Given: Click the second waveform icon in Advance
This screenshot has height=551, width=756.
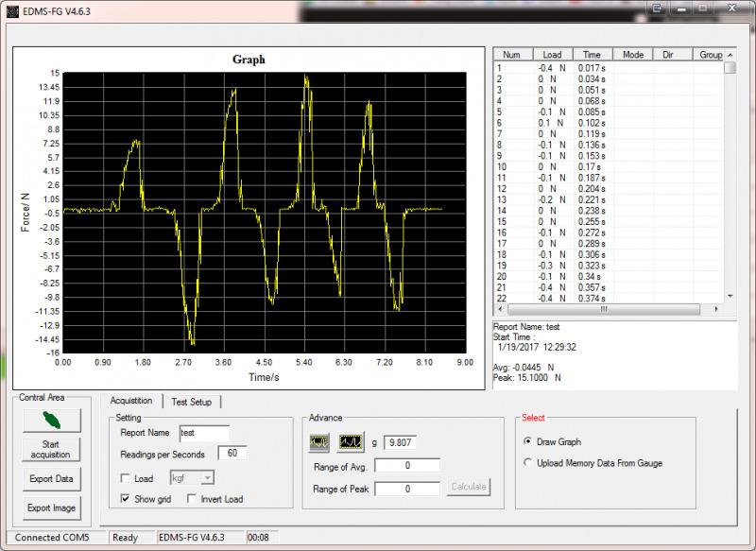Looking at the screenshot, I should 351,441.
